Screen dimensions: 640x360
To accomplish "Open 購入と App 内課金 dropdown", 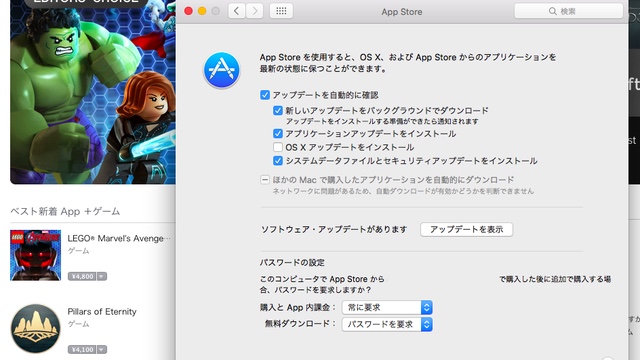I will pyautogui.click(x=387, y=307).
